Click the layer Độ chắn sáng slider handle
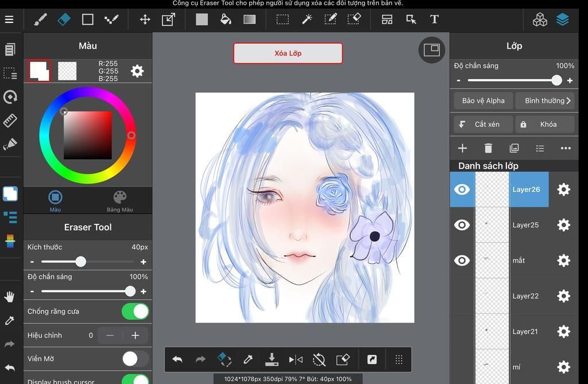 556,80
